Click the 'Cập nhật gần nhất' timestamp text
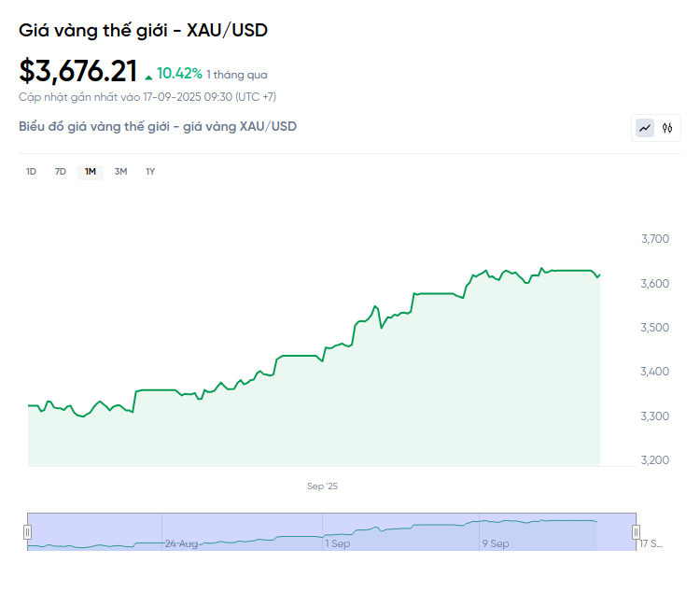The width and height of the screenshot is (700, 592). [147, 96]
